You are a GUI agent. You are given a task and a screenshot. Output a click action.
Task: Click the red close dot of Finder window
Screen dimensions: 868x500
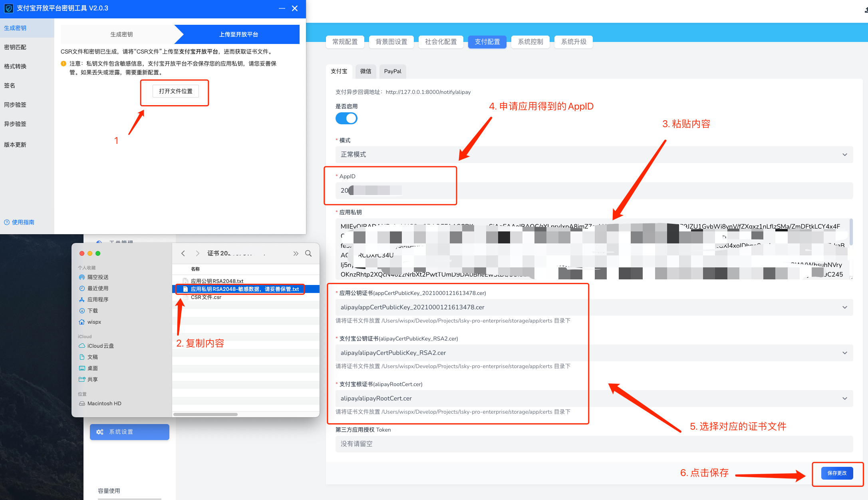[x=82, y=253]
